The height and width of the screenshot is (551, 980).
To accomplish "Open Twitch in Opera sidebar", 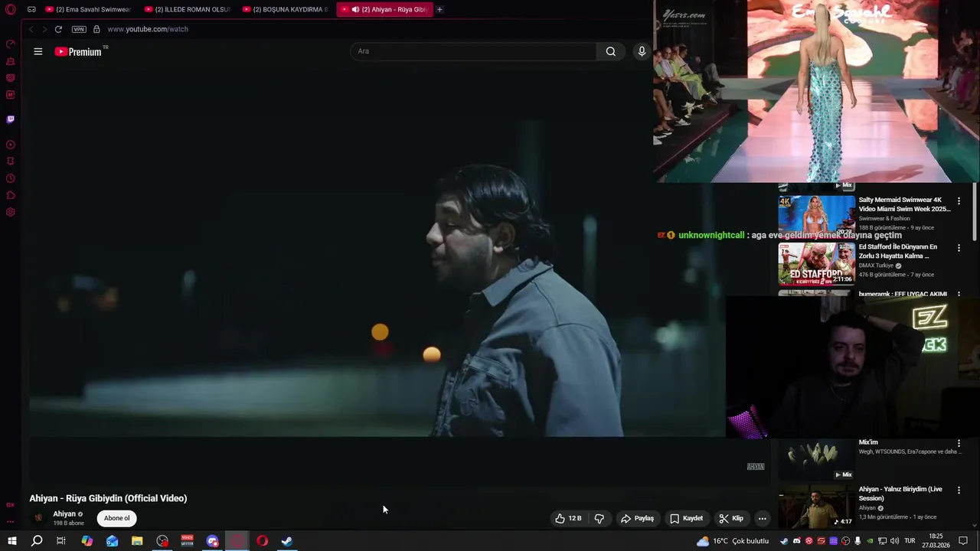I will (11, 119).
